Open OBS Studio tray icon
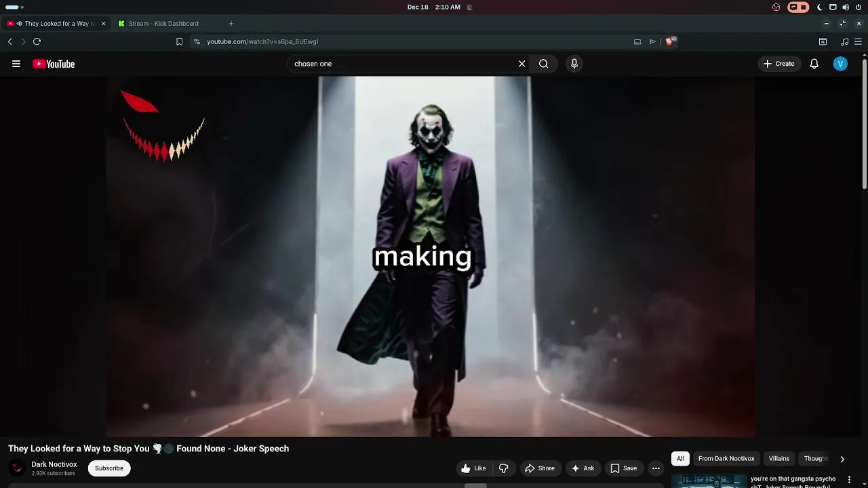Viewport: 868px width, 488px height. click(776, 7)
